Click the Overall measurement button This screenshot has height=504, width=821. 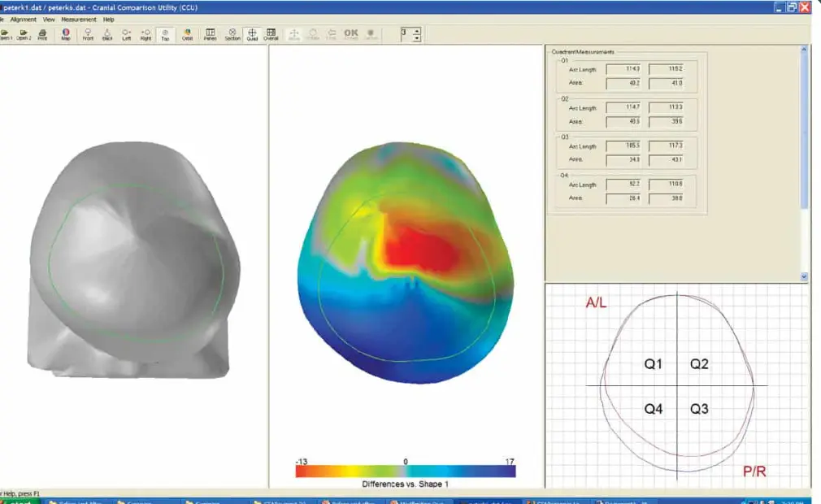[271, 34]
